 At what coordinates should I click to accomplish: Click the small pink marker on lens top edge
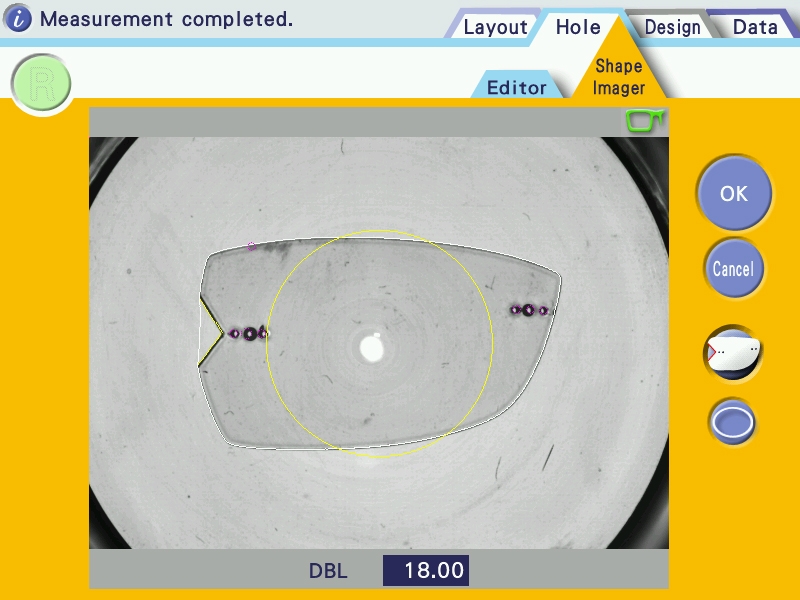click(251, 246)
